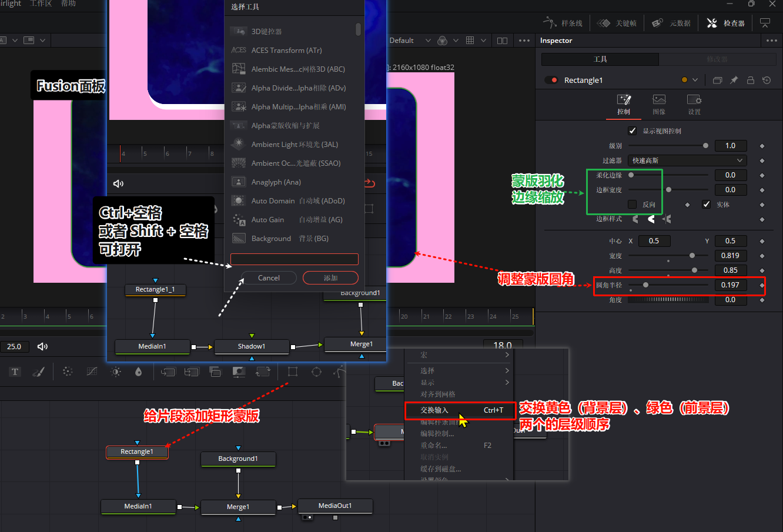Add the Transform tool icon
The width and height of the screenshot is (783, 532).
[x=263, y=372]
